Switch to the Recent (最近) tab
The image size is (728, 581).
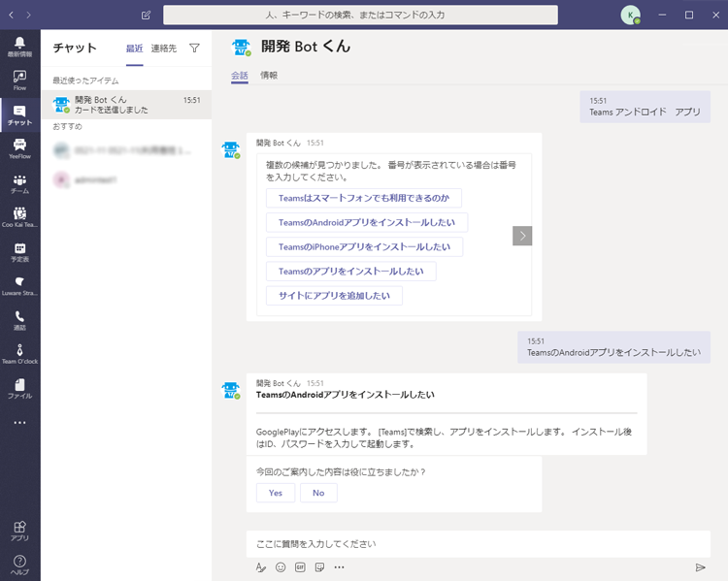135,48
